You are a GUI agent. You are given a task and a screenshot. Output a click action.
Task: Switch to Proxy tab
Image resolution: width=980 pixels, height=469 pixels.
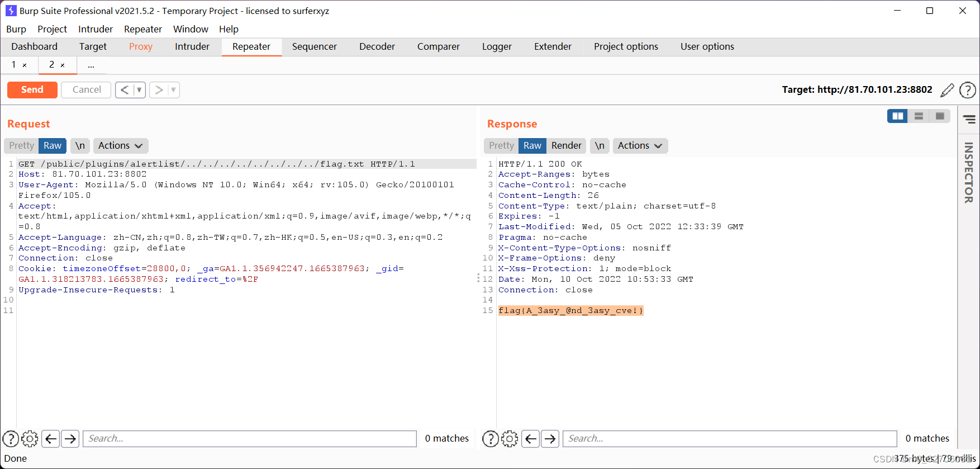pos(141,46)
